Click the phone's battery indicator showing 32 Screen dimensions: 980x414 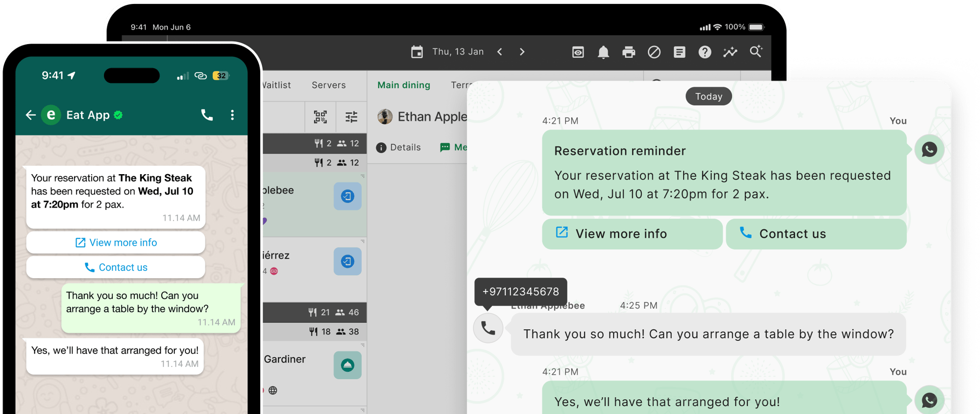click(221, 76)
